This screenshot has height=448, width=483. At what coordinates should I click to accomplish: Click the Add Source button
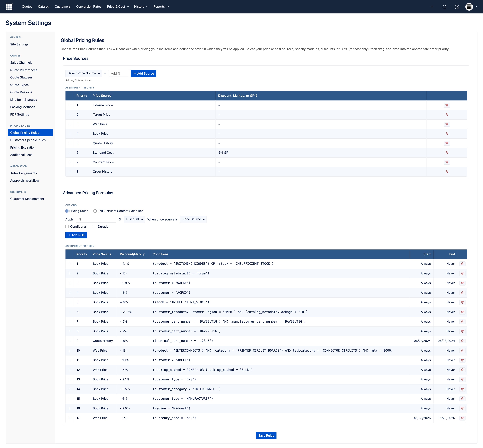pos(144,73)
